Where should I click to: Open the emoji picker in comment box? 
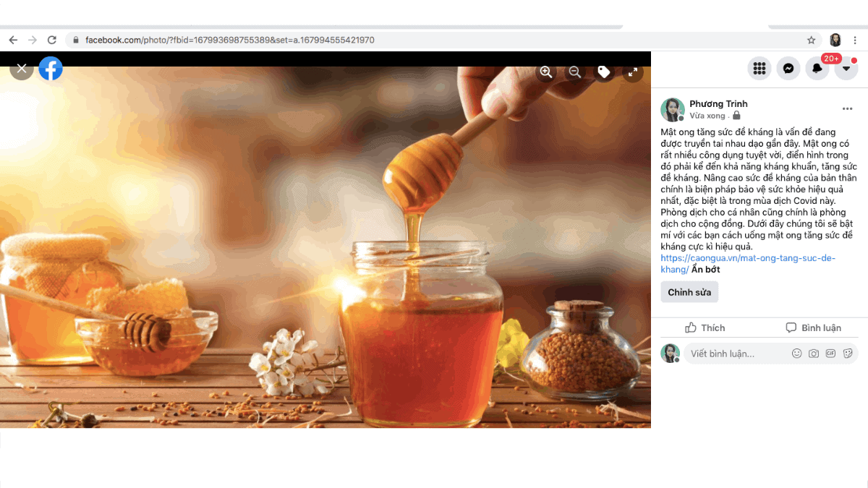797,354
